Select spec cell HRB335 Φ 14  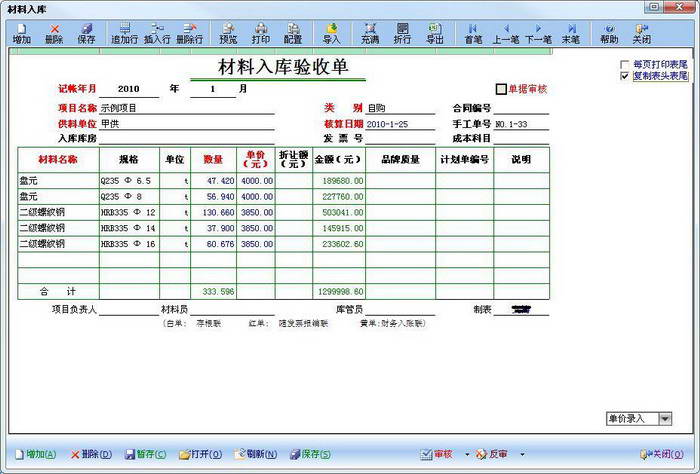point(129,228)
